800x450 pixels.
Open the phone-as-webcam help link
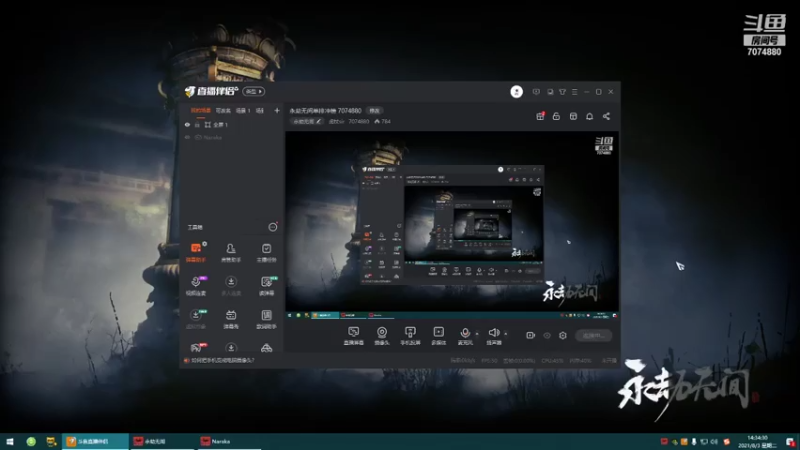(x=223, y=360)
